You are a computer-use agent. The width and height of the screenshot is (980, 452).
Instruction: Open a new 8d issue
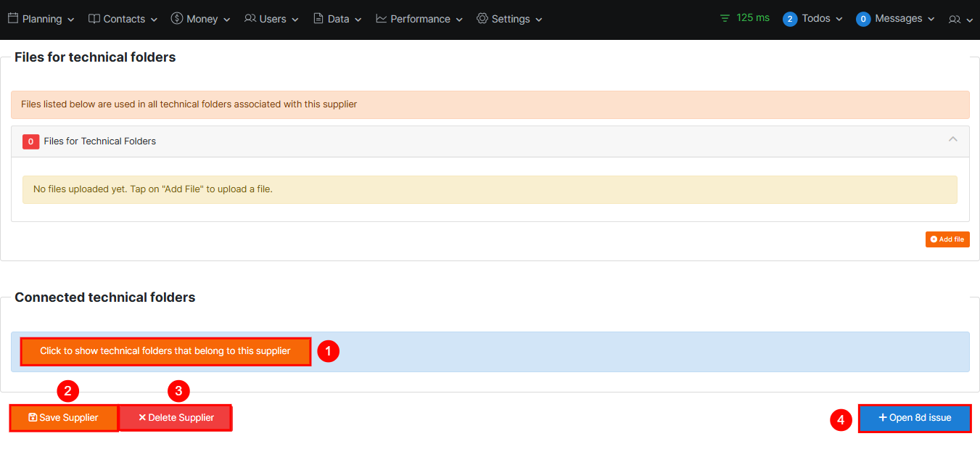(915, 418)
